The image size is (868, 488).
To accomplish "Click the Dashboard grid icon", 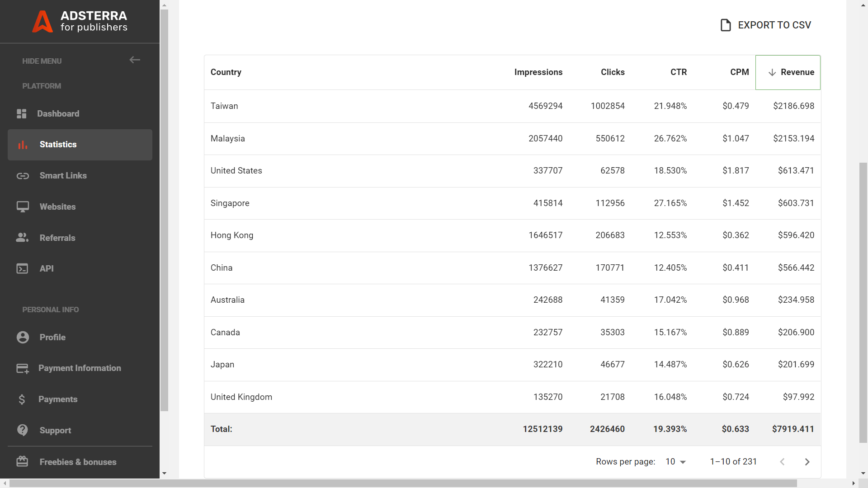I will [22, 114].
